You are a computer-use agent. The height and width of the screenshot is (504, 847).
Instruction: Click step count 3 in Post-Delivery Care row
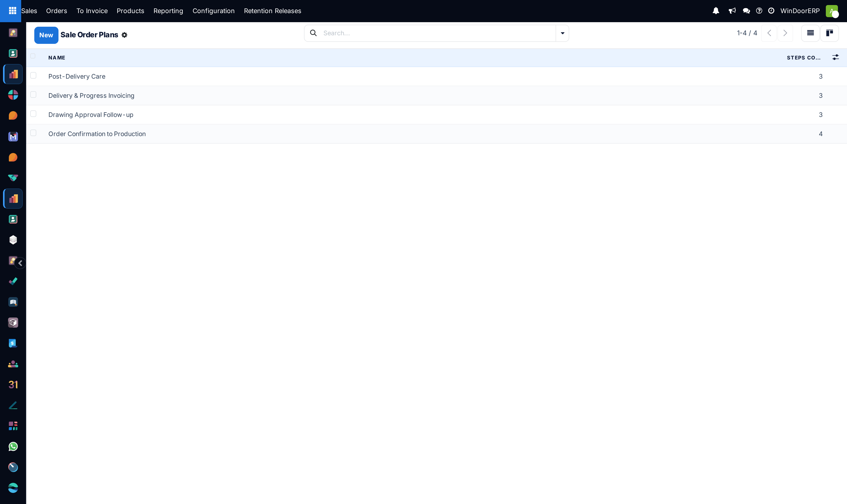tap(821, 76)
